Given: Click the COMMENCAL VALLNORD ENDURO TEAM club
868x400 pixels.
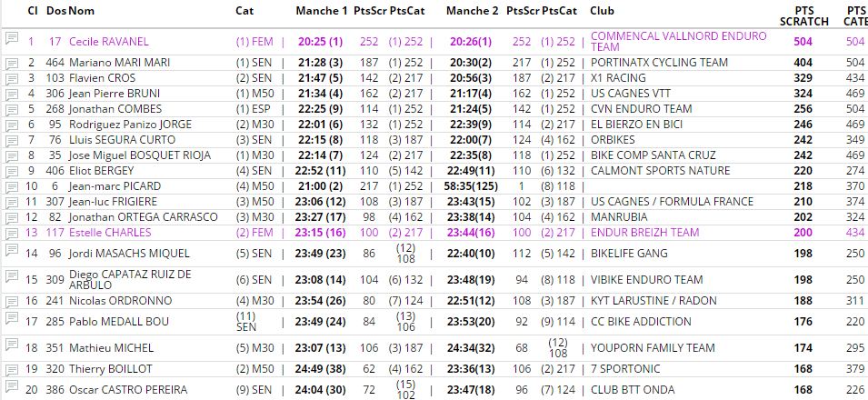Looking at the screenshot, I should click(677, 41).
